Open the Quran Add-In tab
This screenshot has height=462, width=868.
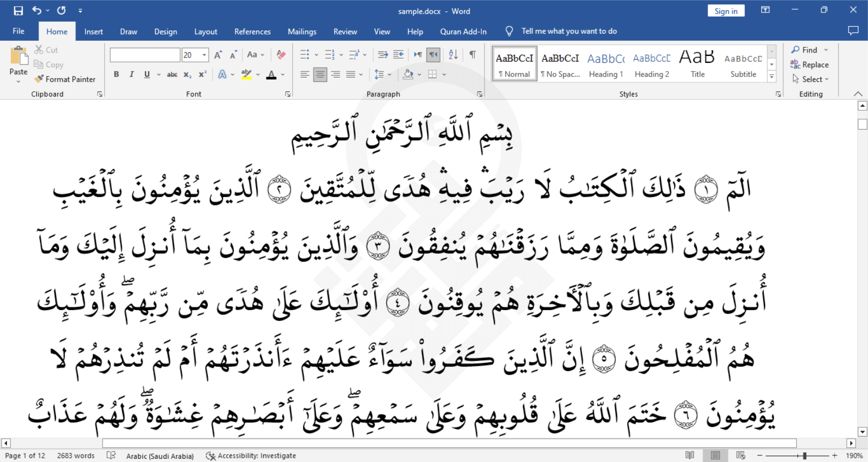463,31
